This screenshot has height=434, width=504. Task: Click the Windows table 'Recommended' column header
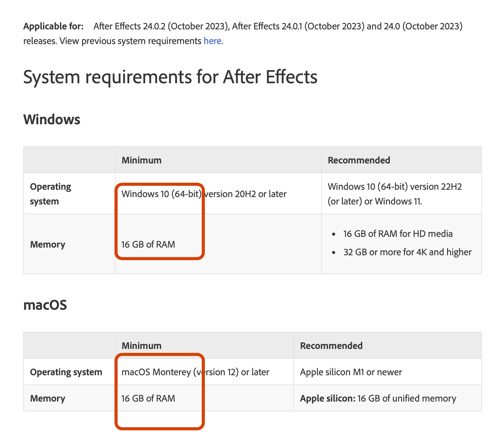click(359, 160)
